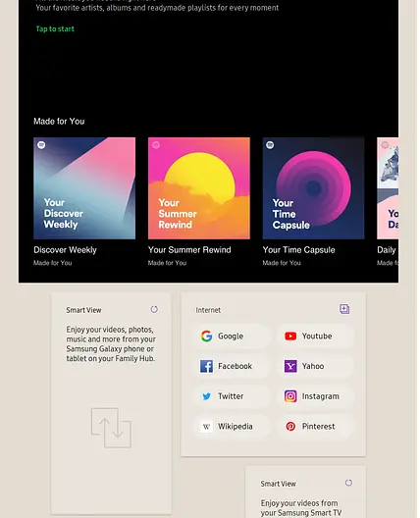Image resolution: width=420 pixels, height=518 pixels.
Task: Open the Discover Weekly playlist cover
Action: point(84,188)
